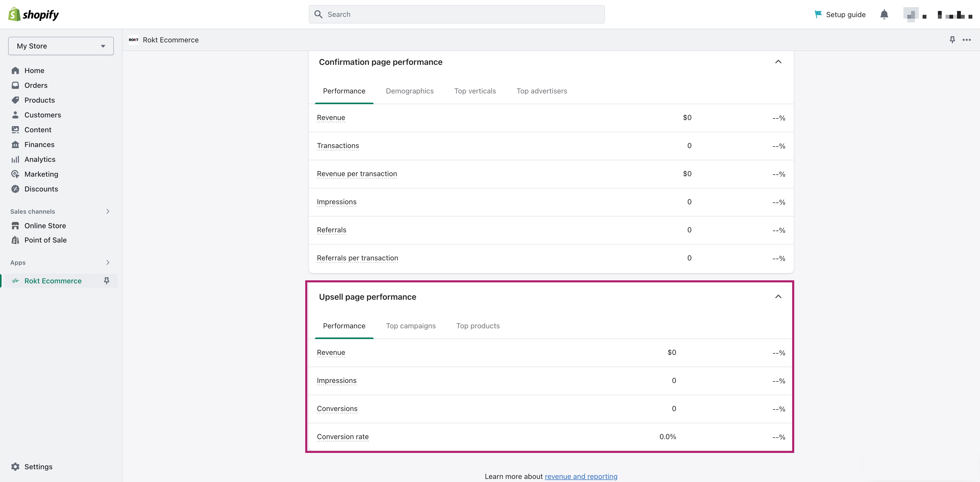Click the Search input field
The height and width of the screenshot is (482, 980).
456,14
